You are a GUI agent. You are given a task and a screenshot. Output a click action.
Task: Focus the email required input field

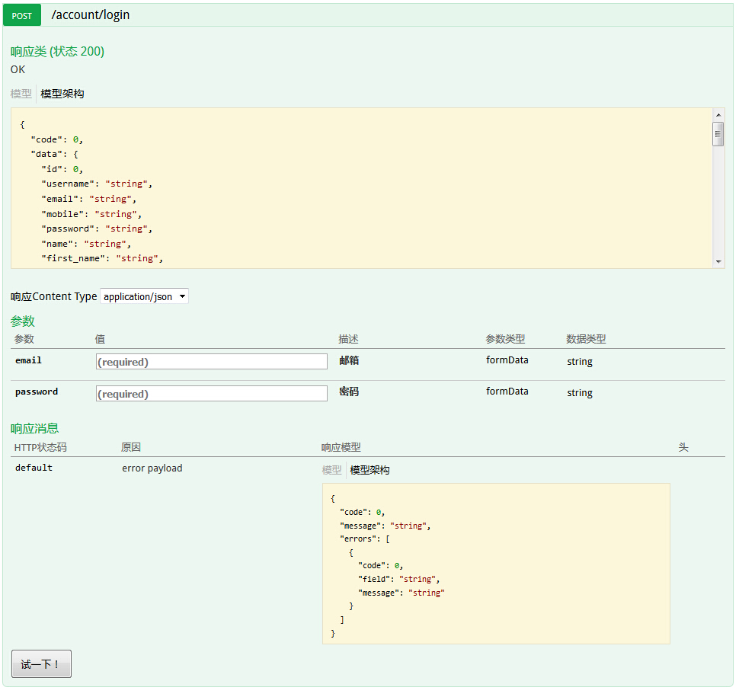click(212, 362)
